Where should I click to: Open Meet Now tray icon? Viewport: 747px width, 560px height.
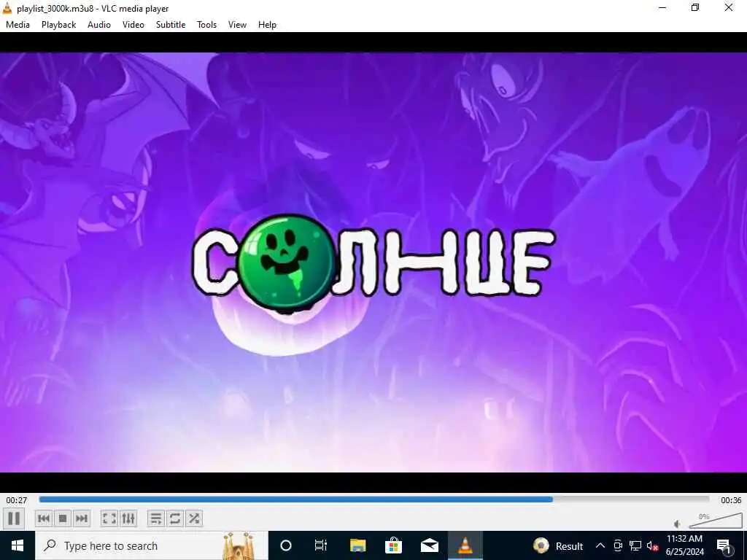coord(618,545)
